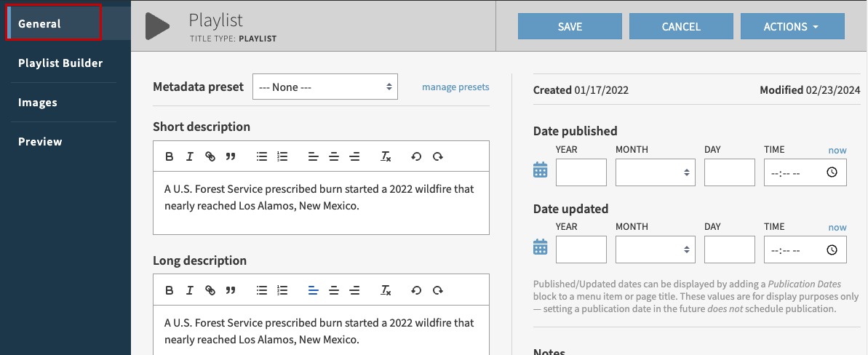
Task: Click the Date published YEAR field
Action: coord(581,172)
